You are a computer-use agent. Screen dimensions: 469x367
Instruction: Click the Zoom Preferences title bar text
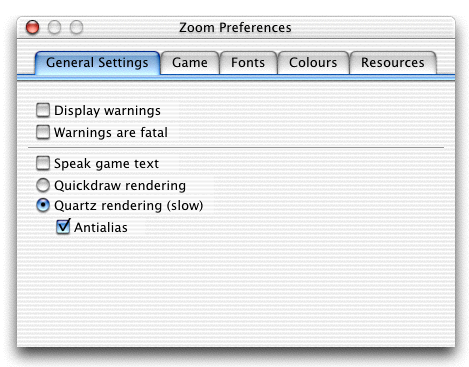pos(235,28)
